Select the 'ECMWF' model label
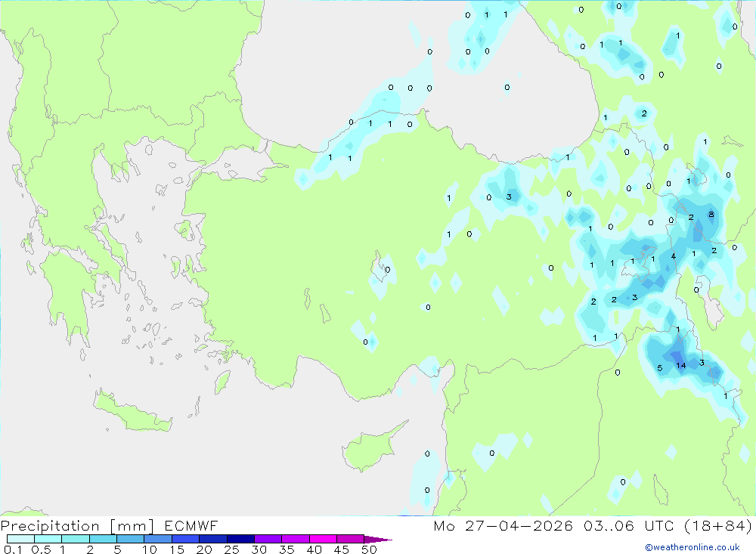This screenshot has width=756, height=554. click(191, 525)
